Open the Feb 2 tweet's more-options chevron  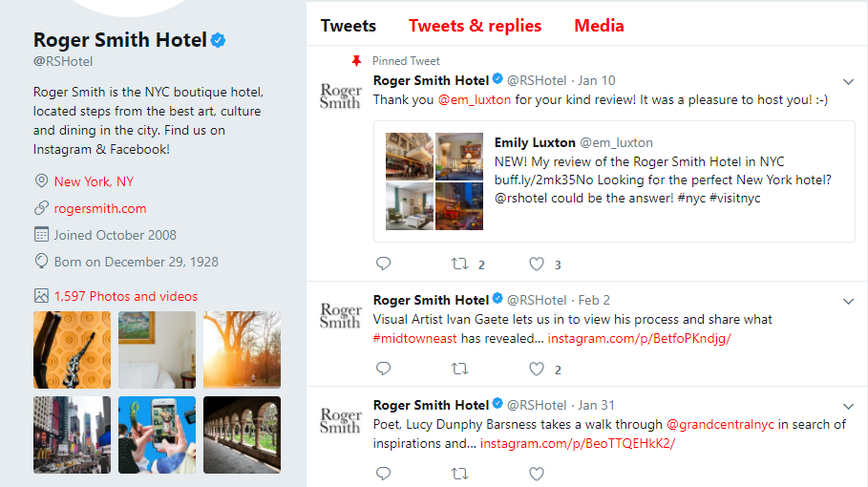pyautogui.click(x=848, y=301)
